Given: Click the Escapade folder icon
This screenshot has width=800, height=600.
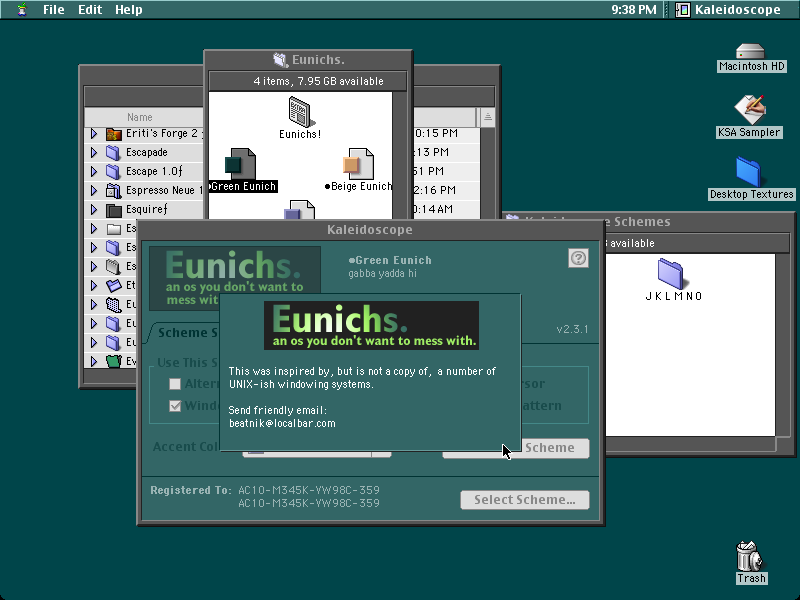Looking at the screenshot, I should (x=113, y=153).
